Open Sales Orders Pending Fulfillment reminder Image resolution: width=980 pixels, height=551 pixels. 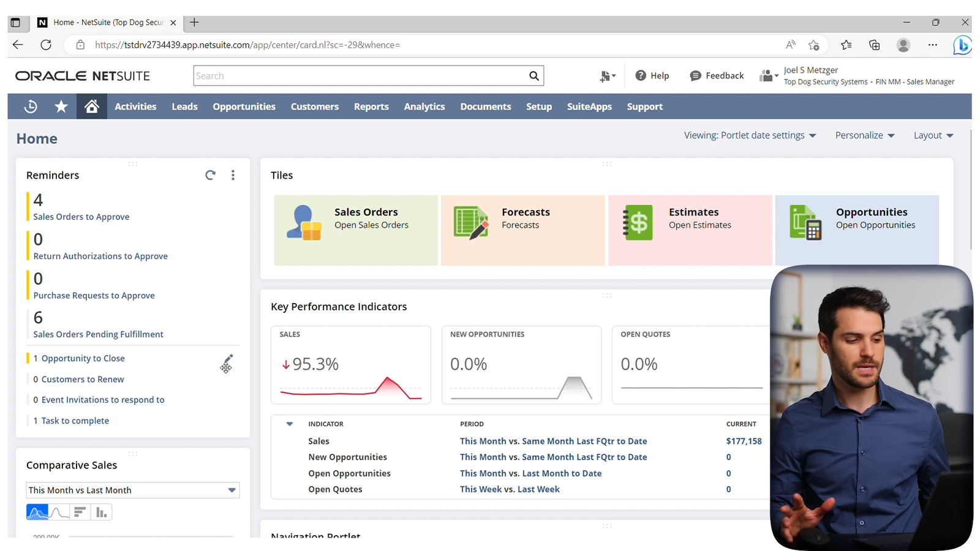coord(98,334)
